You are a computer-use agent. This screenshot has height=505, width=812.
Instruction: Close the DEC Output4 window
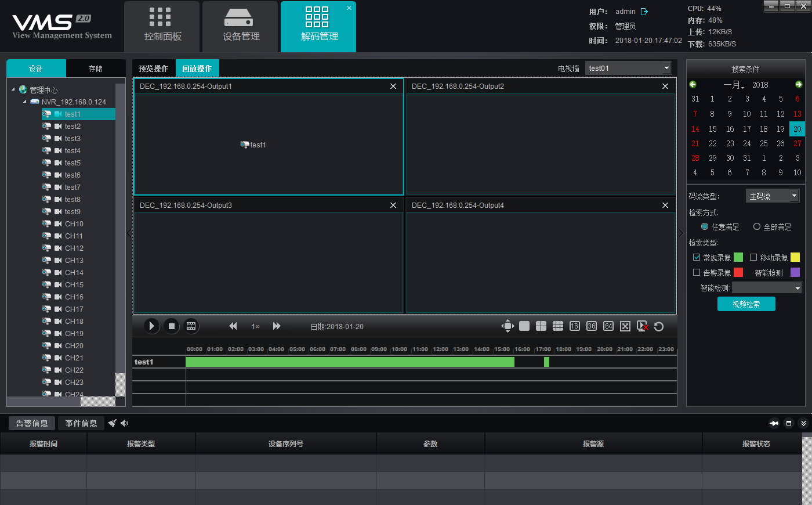coord(665,205)
